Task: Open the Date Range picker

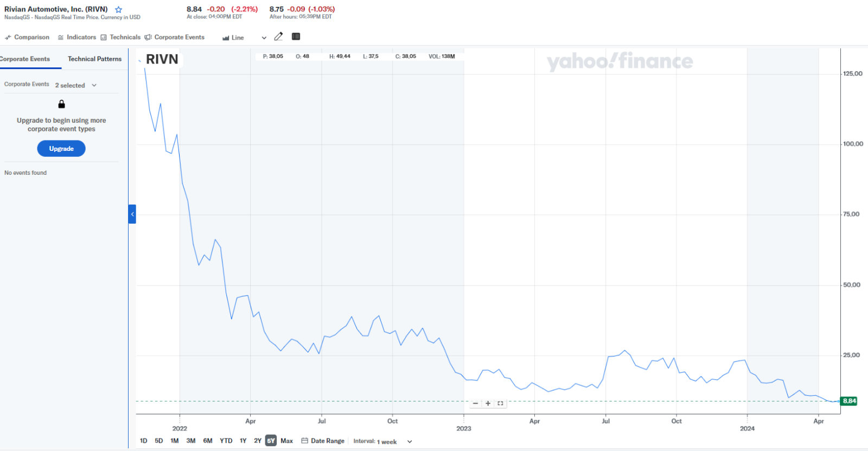Action: [x=323, y=441]
